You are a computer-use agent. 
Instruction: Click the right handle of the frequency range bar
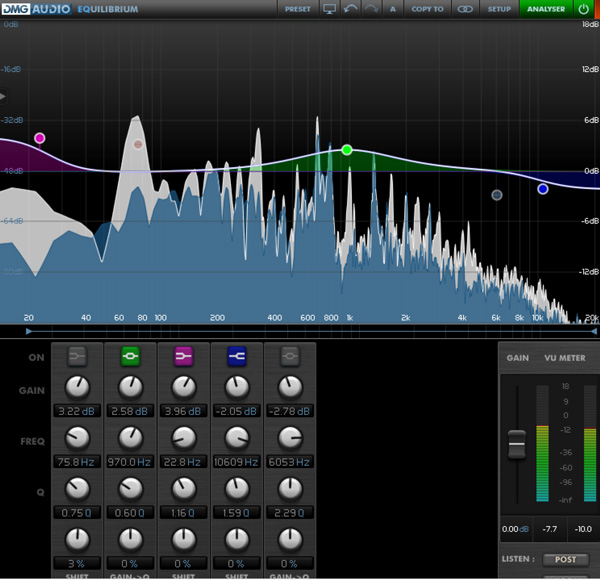593,331
